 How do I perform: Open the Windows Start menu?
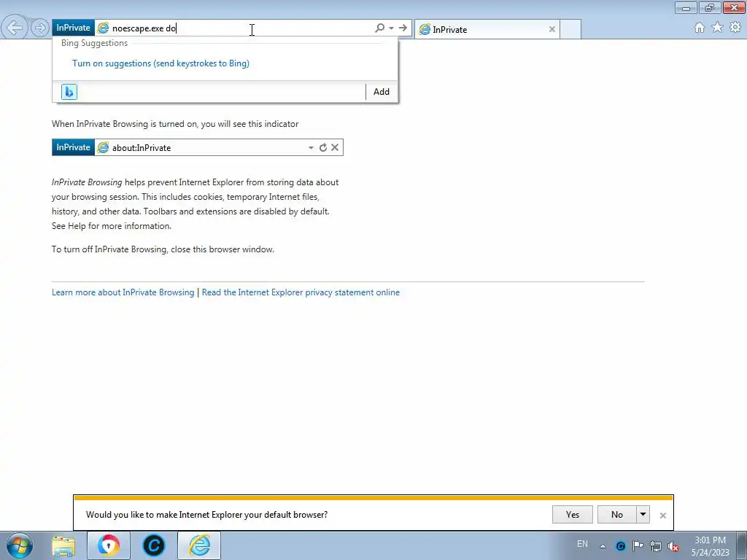click(19, 545)
